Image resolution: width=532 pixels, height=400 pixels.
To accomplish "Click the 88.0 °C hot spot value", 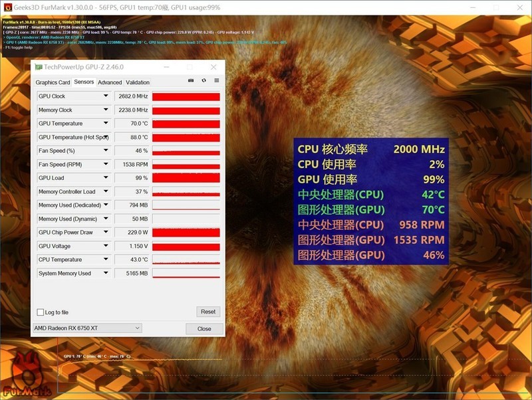I will [x=132, y=138].
